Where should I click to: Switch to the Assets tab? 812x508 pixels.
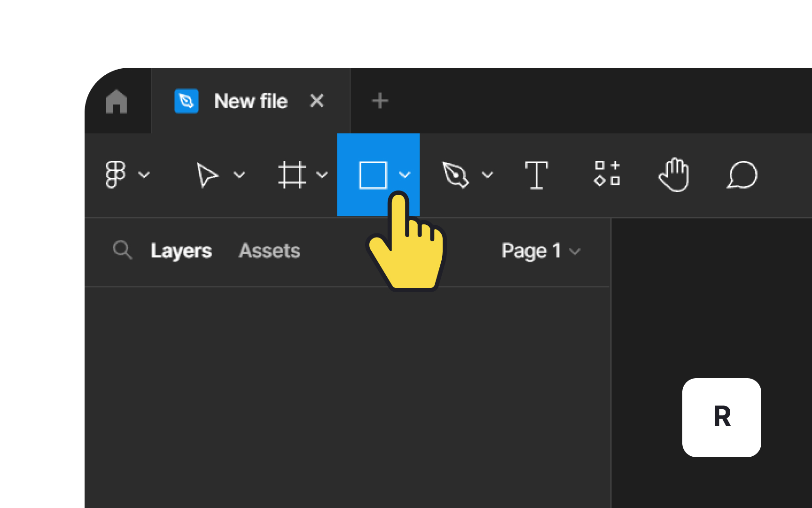[x=270, y=251]
